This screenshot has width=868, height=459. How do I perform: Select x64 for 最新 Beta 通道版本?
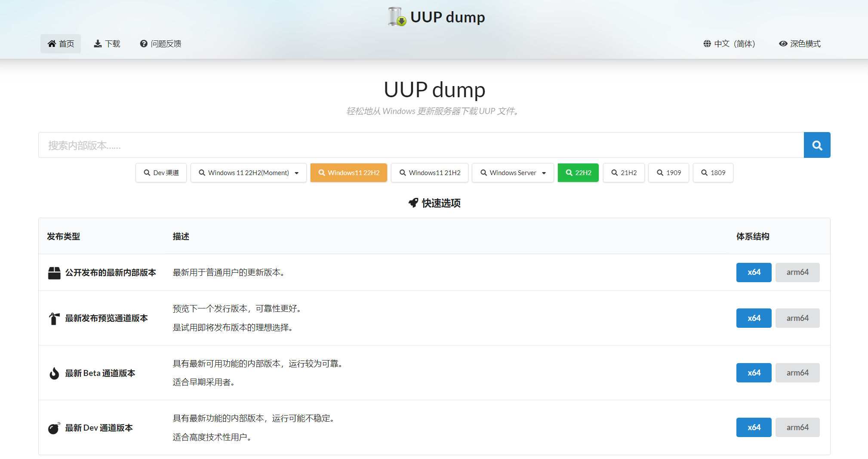tap(754, 373)
